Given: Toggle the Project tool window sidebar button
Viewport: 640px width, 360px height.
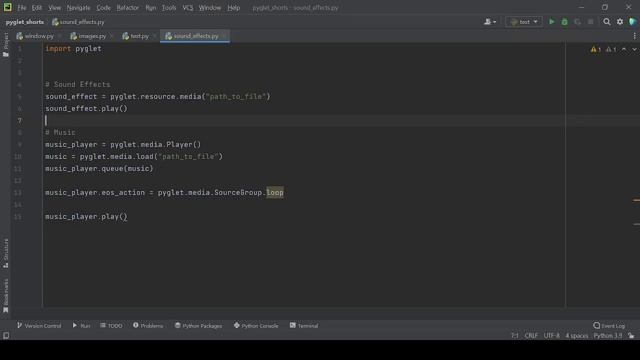Looking at the screenshot, I should (x=6, y=44).
